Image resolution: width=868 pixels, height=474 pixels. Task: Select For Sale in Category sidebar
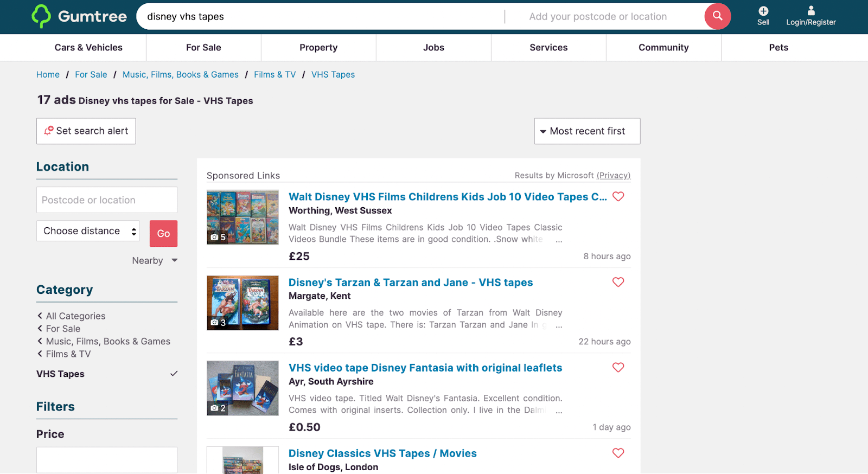click(x=63, y=329)
